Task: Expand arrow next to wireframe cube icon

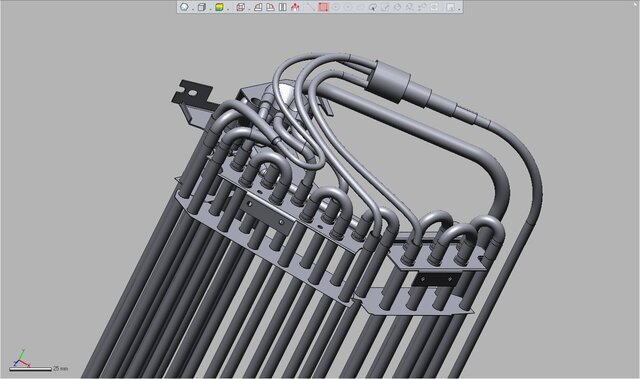Action: (x=249, y=9)
